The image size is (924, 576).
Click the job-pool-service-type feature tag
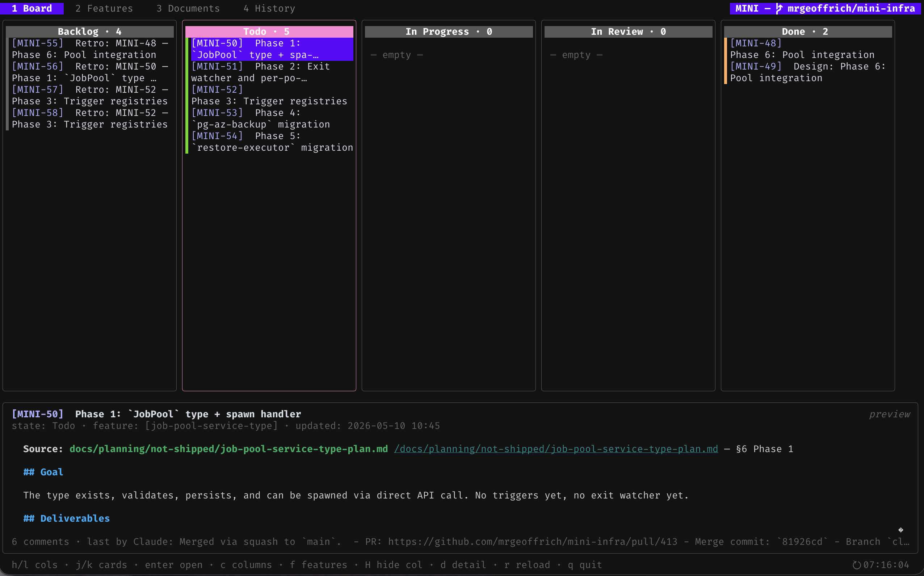[211, 426]
